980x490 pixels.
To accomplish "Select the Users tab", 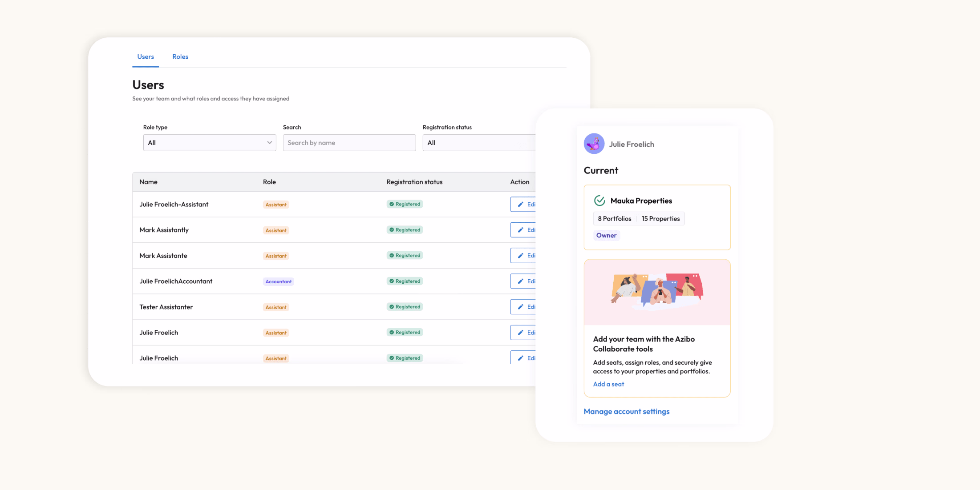I will 145,56.
